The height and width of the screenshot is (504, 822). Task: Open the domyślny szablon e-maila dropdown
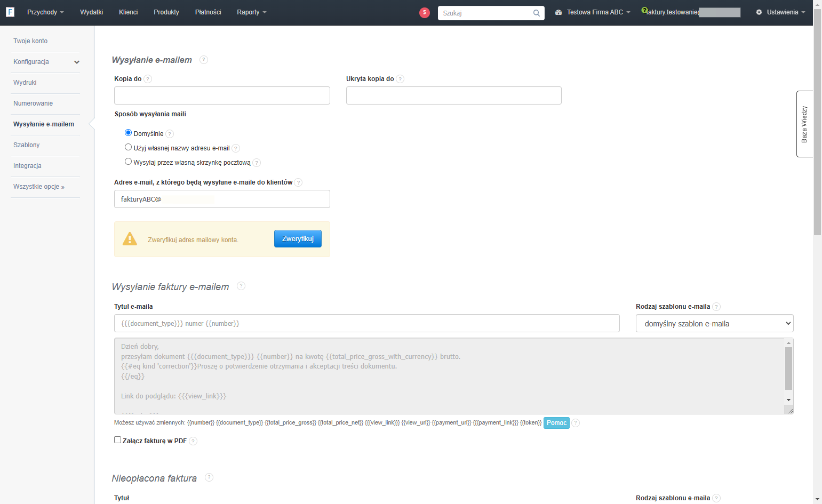(x=714, y=323)
